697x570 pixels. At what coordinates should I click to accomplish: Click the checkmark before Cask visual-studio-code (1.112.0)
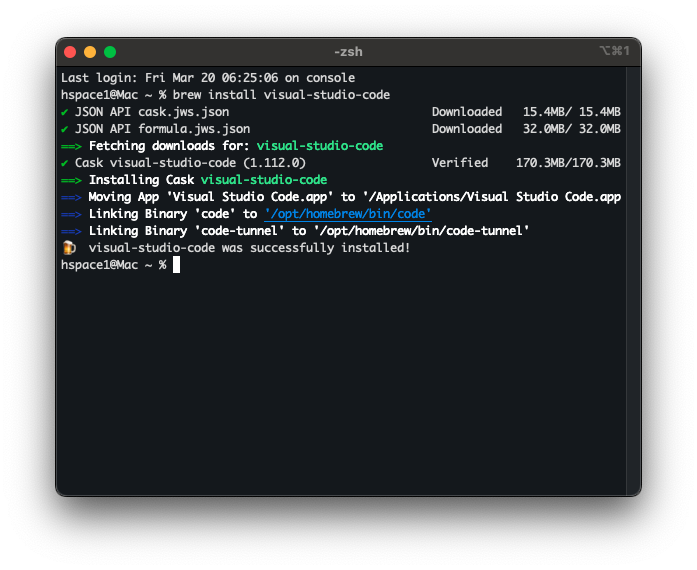pyautogui.click(x=65, y=163)
